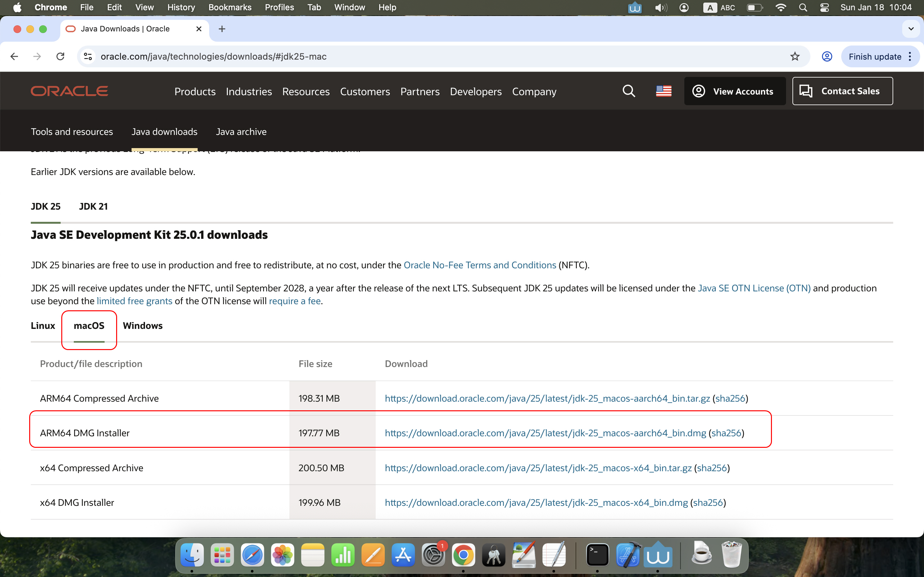Open Terminal from the Dock
The width and height of the screenshot is (924, 577).
point(597,555)
